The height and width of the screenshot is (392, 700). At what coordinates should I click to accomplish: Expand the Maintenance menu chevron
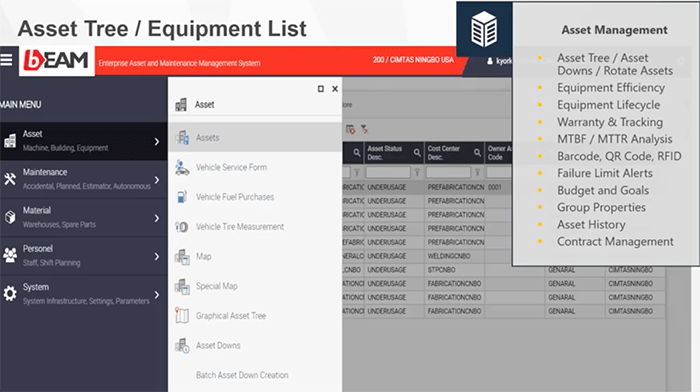pyautogui.click(x=157, y=180)
